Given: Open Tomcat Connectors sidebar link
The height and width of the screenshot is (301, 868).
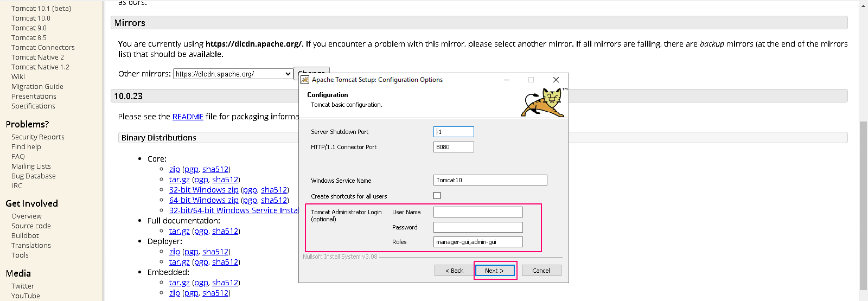Looking at the screenshot, I should click(43, 48).
